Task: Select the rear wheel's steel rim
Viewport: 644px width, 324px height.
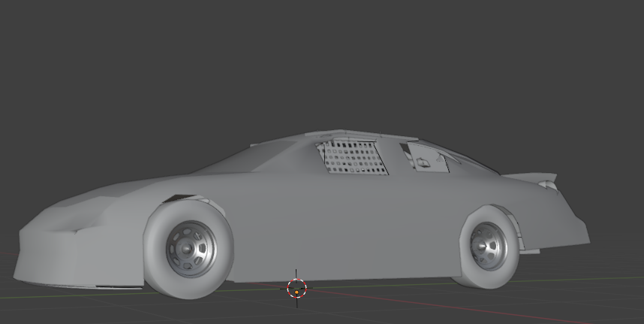Action: click(x=489, y=247)
